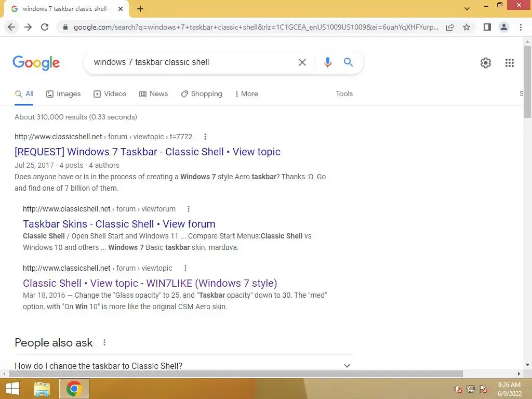
Task: Switch to the Videos tab
Action: 110,94
